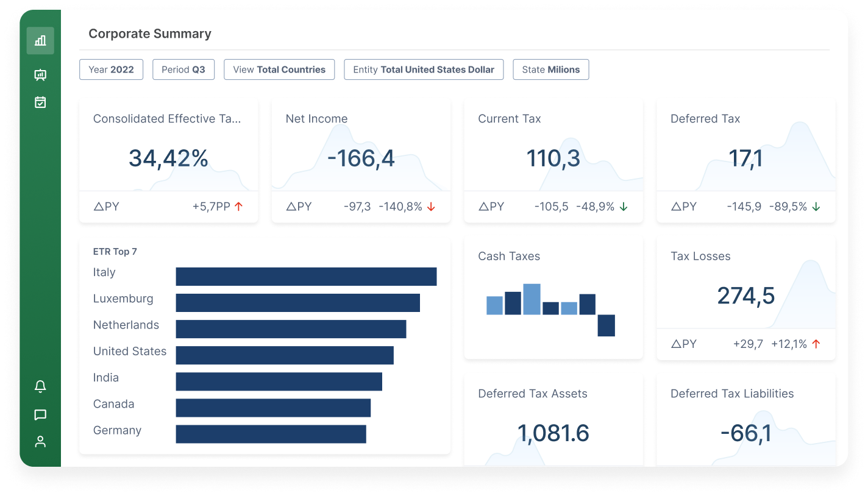Image resolution: width=868 pixels, height=496 pixels.
Task: Click the Tax Losses value 274,5
Action: click(745, 296)
